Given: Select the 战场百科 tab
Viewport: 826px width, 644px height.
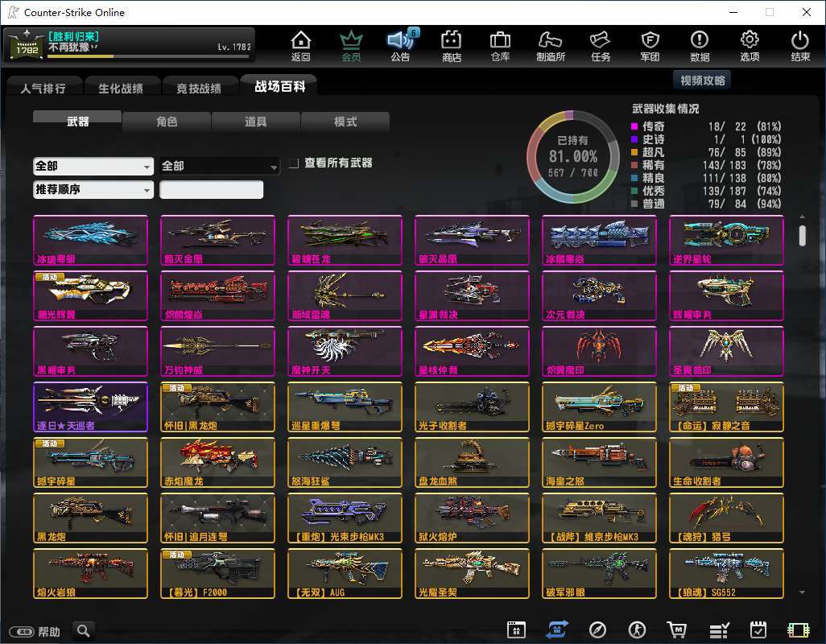Looking at the screenshot, I should click(x=279, y=86).
